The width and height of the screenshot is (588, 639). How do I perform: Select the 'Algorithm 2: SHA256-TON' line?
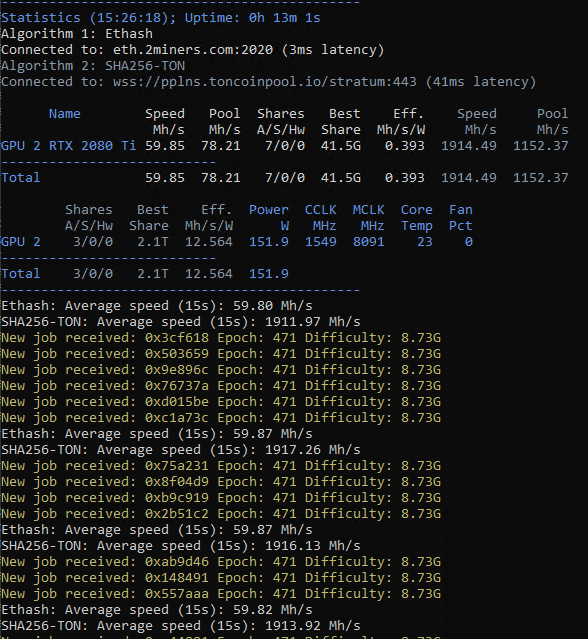[93, 66]
